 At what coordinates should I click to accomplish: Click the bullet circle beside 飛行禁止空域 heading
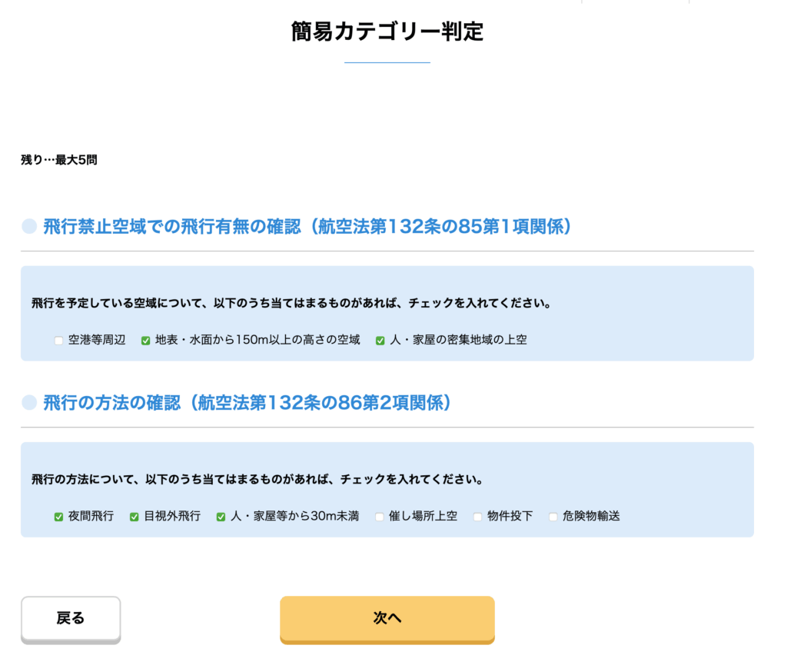coord(29,227)
